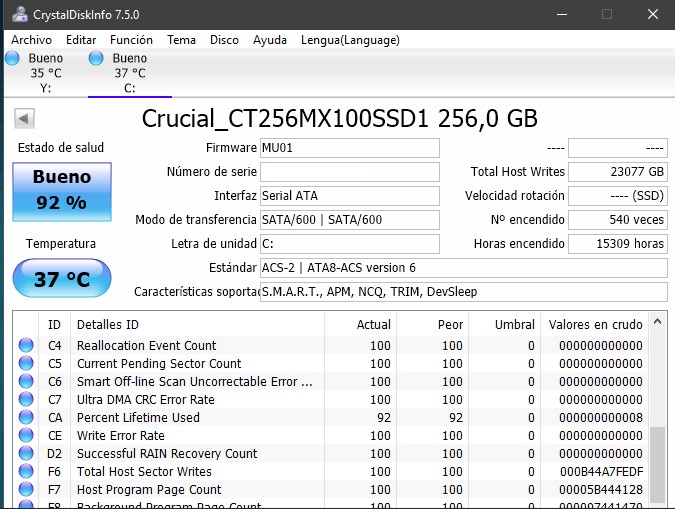The width and height of the screenshot is (675, 509).
Task: Click the Letra de unidad field C:
Action: [x=350, y=244]
